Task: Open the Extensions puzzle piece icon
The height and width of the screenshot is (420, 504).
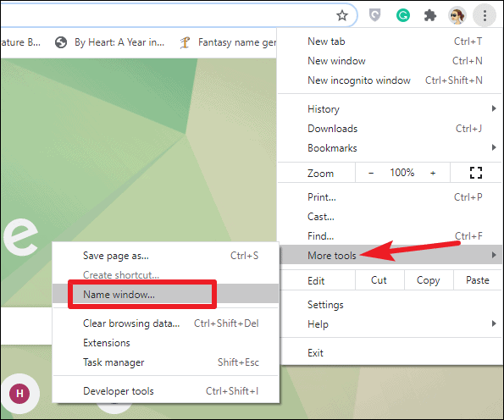Action: [430, 15]
